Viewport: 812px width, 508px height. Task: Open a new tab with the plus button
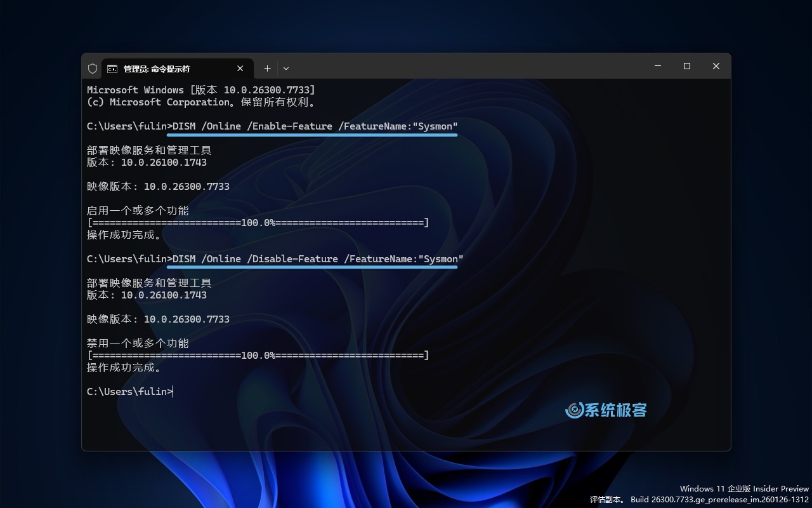(x=267, y=68)
